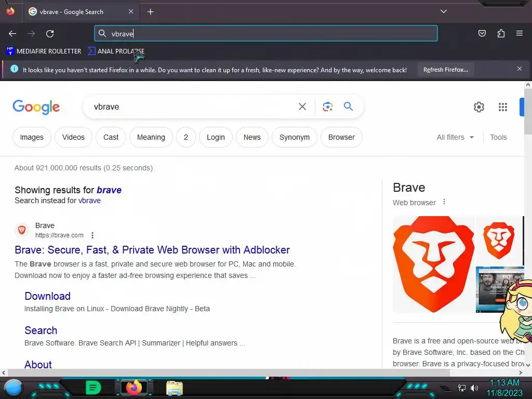This screenshot has width=532, height=399.
Task: Select the News filter chip
Action: (252, 137)
